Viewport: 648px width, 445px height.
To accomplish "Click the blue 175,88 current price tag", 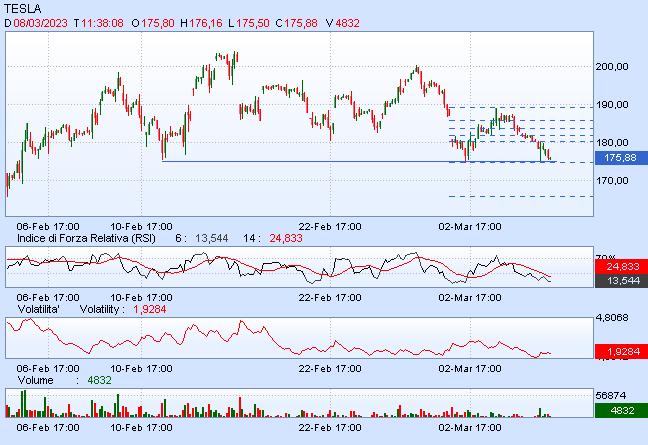I will tap(621, 158).
